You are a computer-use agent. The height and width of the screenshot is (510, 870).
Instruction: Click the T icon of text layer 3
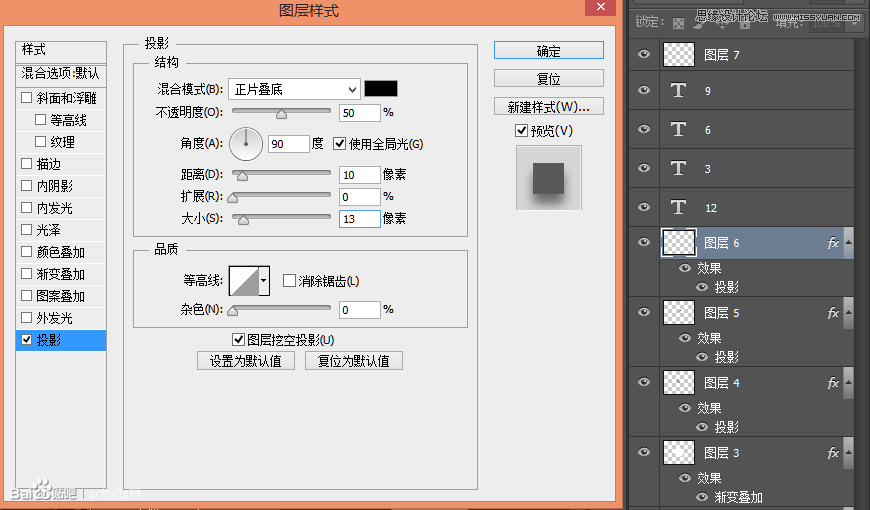click(x=678, y=168)
